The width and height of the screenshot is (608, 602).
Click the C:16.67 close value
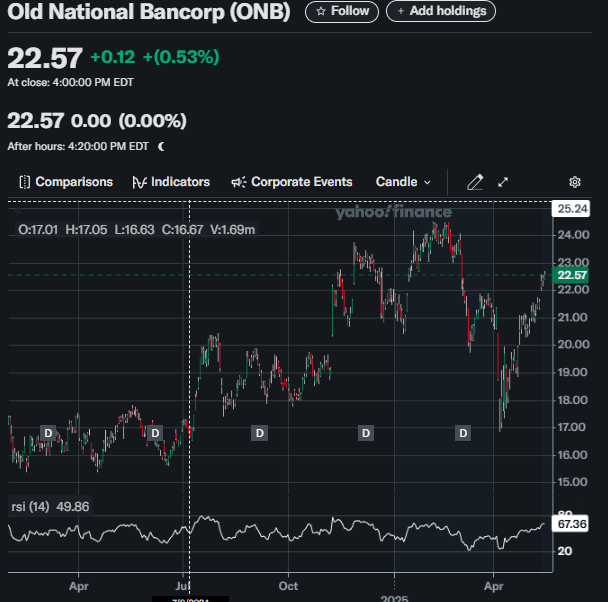click(x=182, y=230)
